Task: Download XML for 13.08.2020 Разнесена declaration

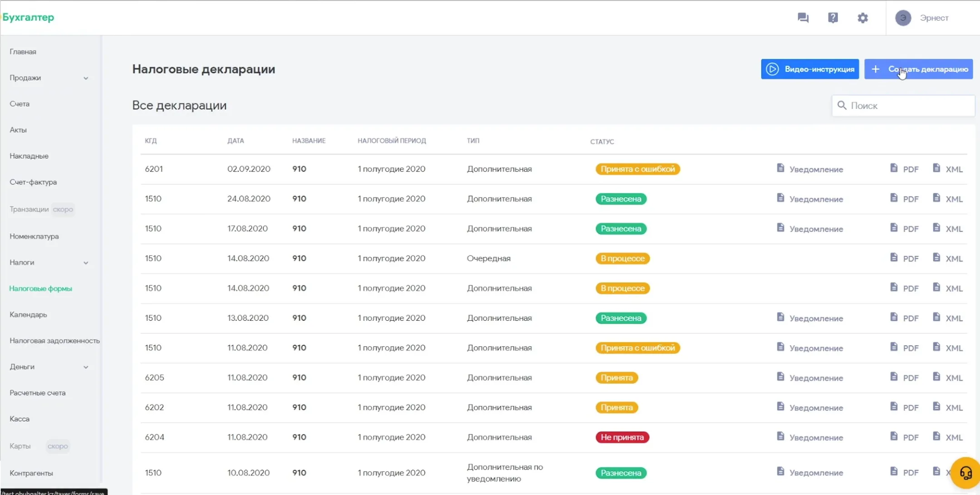Action: (947, 318)
